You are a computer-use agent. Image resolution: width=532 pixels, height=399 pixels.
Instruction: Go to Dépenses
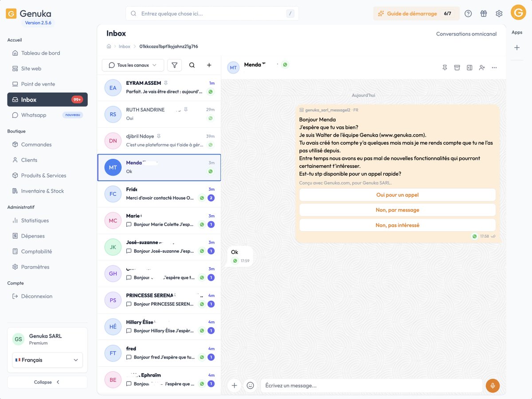pos(47,236)
